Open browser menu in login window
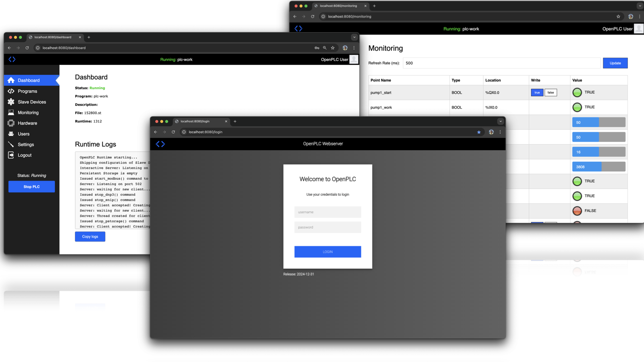644x362 pixels. point(500,132)
